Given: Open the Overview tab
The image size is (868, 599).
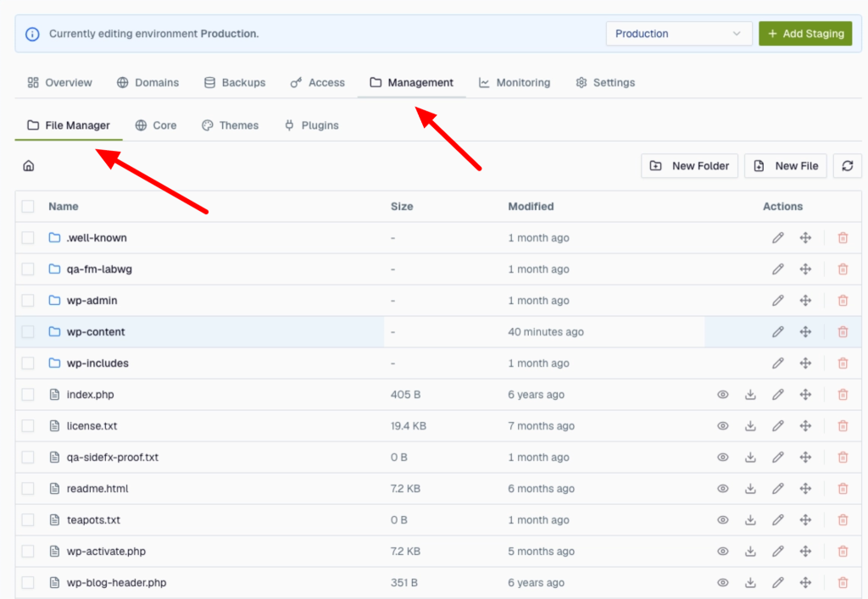Looking at the screenshot, I should [x=60, y=82].
